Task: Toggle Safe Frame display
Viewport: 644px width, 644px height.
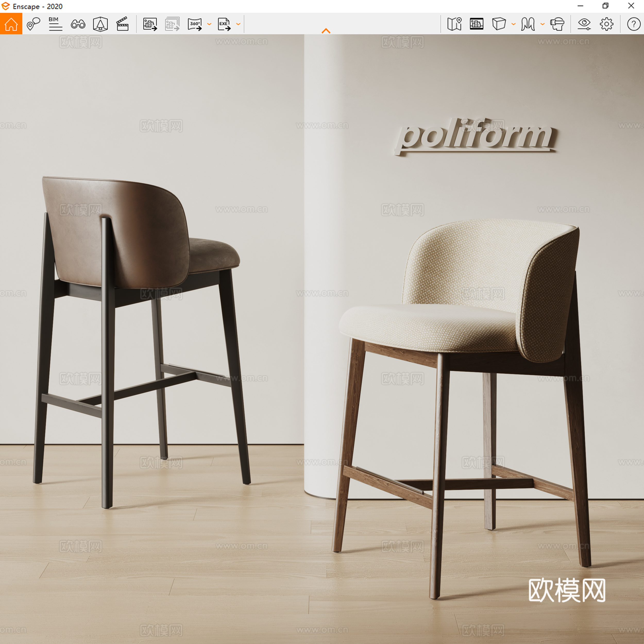Action: coord(477,24)
